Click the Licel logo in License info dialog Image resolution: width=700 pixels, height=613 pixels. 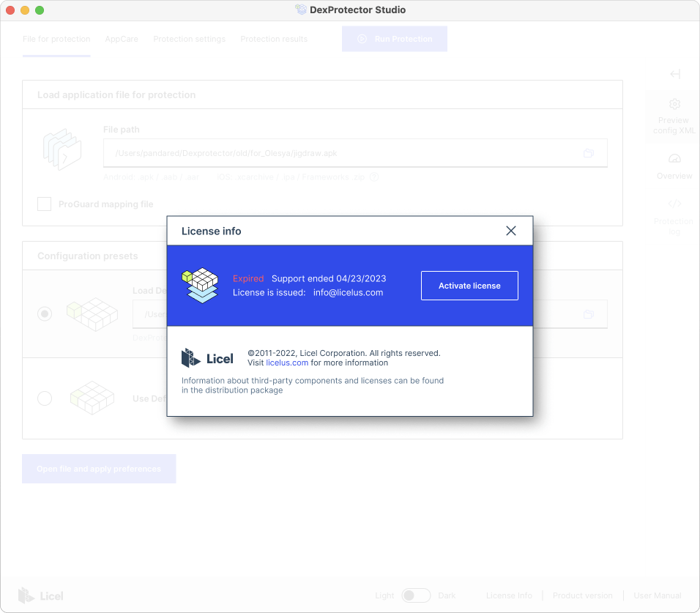207,358
